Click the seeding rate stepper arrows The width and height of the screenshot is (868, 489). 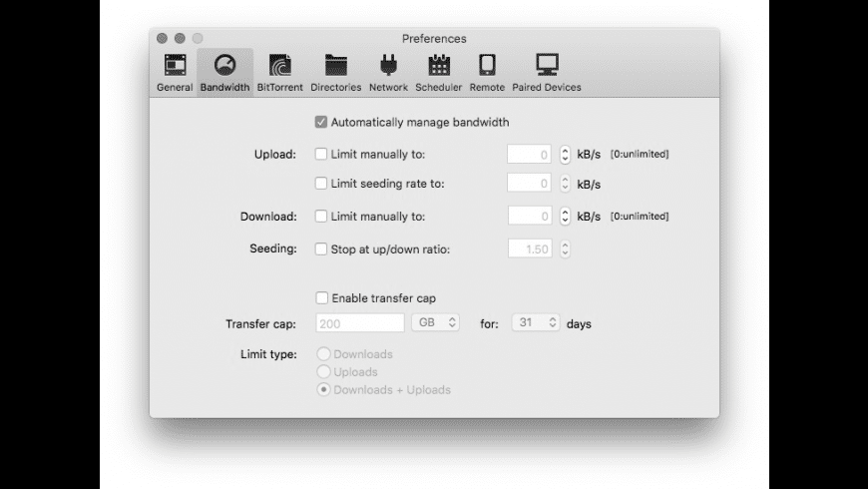click(x=565, y=184)
